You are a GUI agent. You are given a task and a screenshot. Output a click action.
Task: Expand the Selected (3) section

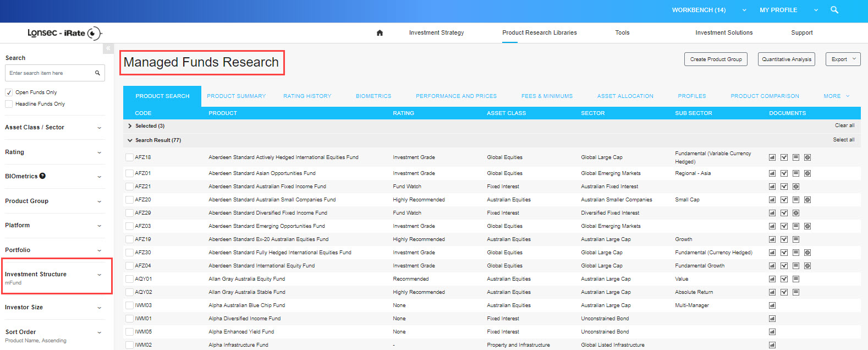[x=130, y=126]
